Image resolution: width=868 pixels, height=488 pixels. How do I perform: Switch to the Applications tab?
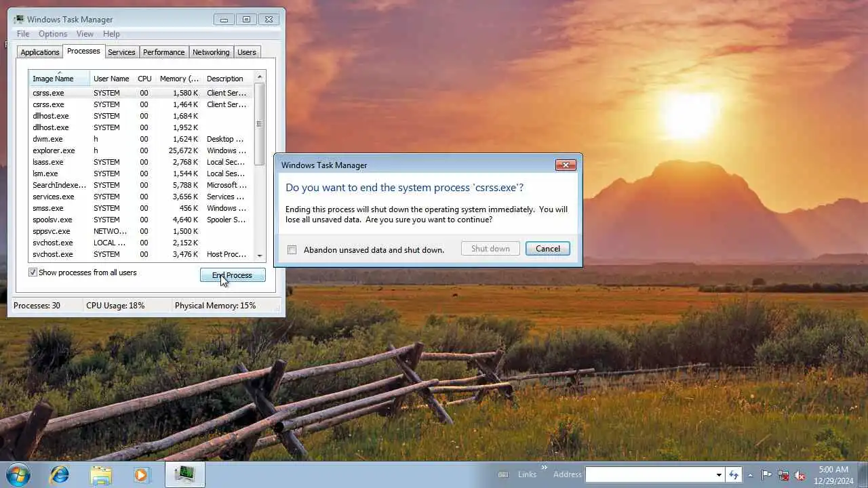pos(40,52)
